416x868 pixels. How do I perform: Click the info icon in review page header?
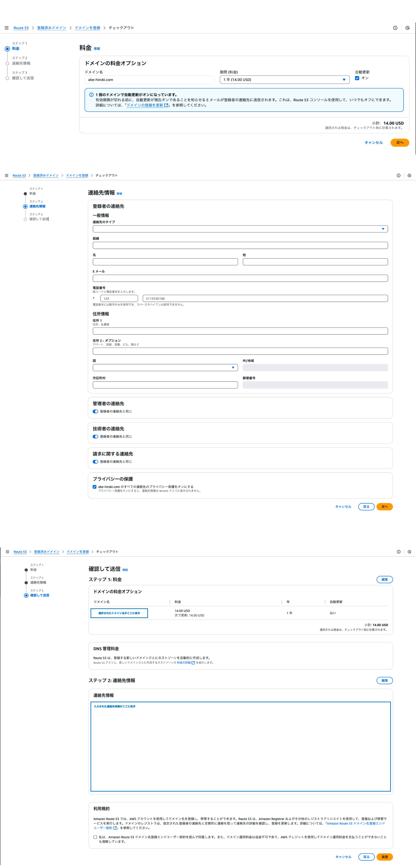coord(398,551)
